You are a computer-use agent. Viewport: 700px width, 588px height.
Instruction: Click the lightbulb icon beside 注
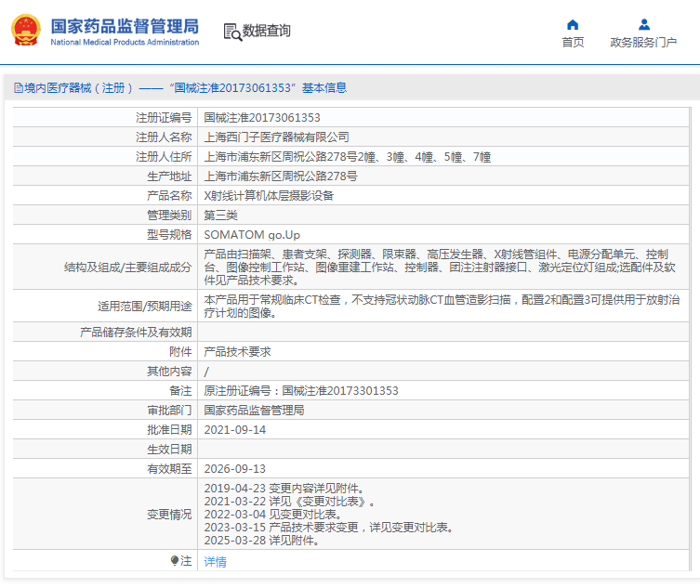[175, 560]
